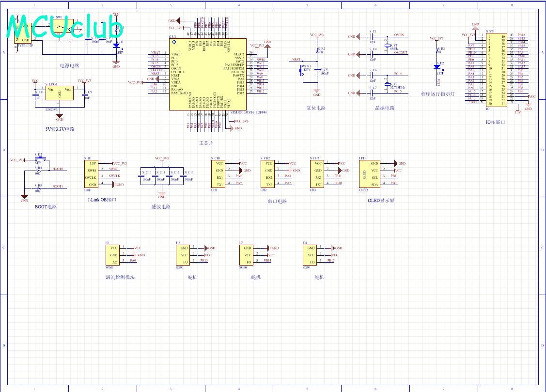546x392 pixels.
Task: Click the BOOT0 net label beside S_R4
Action: click(x=58, y=169)
